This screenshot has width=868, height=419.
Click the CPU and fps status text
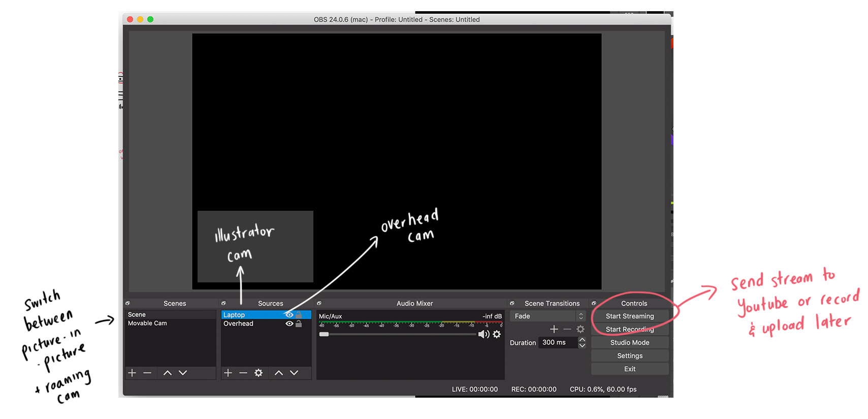point(603,389)
